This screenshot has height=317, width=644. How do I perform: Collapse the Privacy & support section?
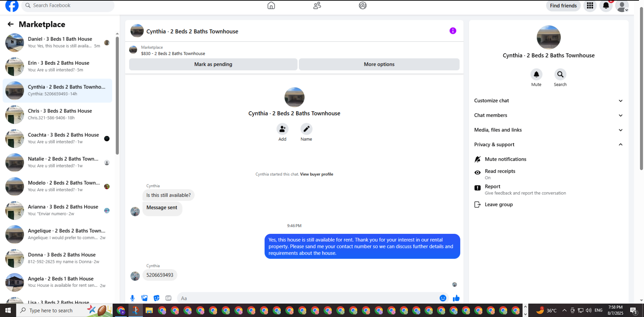pos(549,145)
